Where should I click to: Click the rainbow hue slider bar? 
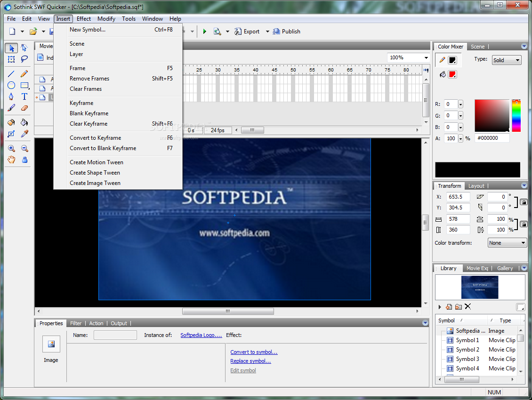click(x=516, y=116)
